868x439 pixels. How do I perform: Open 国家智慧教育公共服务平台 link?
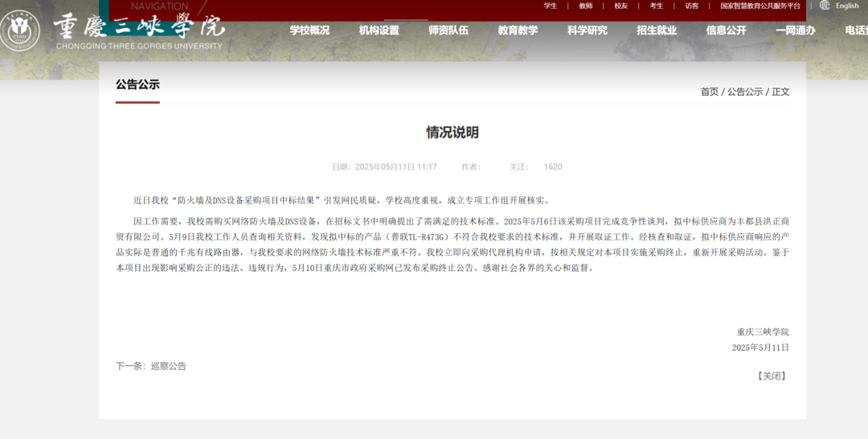tap(760, 6)
